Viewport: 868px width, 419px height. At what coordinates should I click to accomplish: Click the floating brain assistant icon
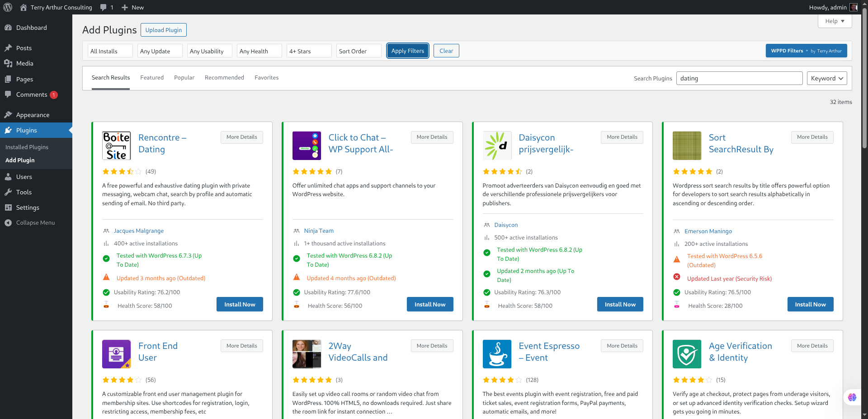point(852,397)
